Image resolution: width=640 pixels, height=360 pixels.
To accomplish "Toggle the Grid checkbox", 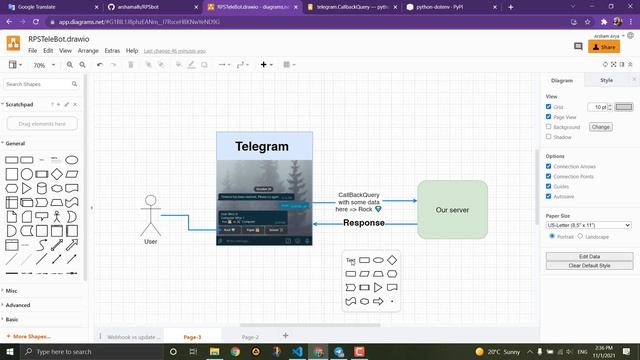I will pyautogui.click(x=549, y=107).
